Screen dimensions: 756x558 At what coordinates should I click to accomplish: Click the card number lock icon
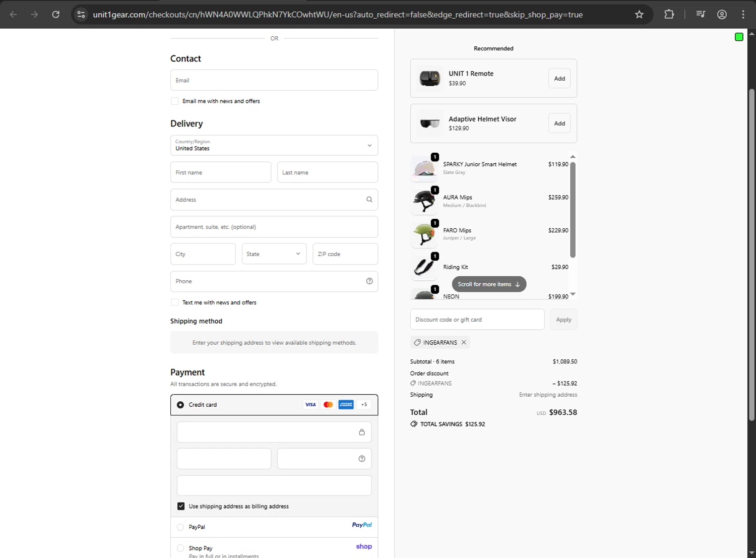[x=362, y=432]
